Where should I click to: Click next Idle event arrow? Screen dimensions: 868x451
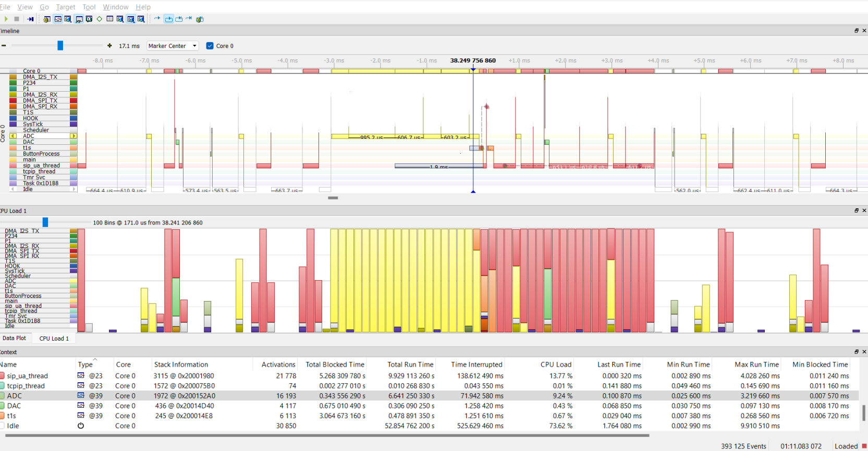(x=74, y=189)
